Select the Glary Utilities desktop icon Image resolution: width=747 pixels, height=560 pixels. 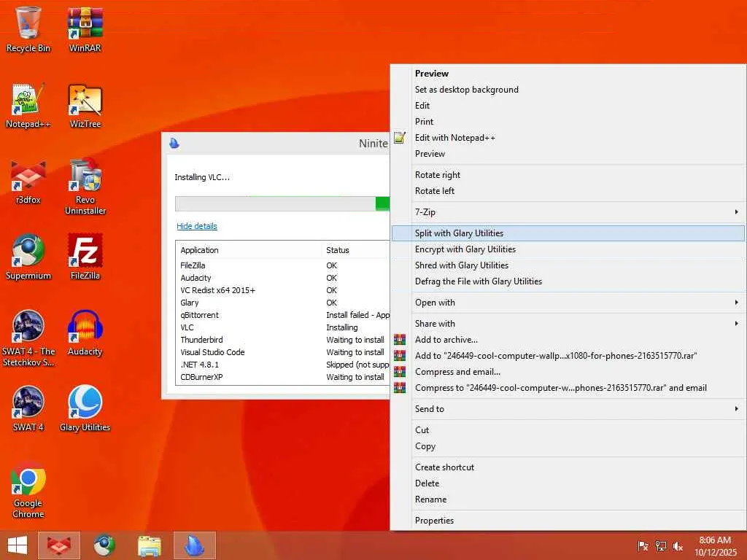tap(85, 408)
